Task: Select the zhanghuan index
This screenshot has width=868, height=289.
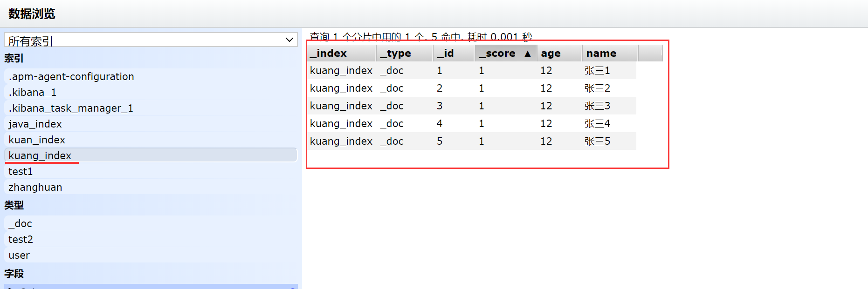Action: pyautogui.click(x=151, y=187)
